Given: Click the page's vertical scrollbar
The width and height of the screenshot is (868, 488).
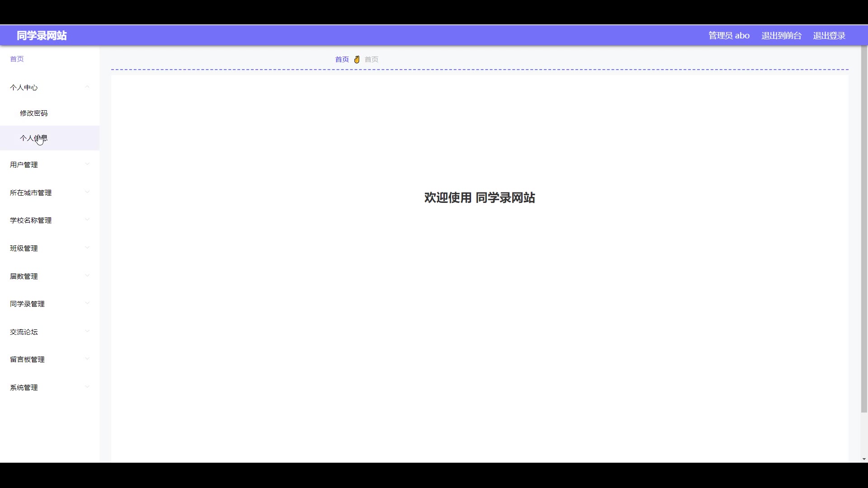Looking at the screenshot, I should click(x=864, y=226).
